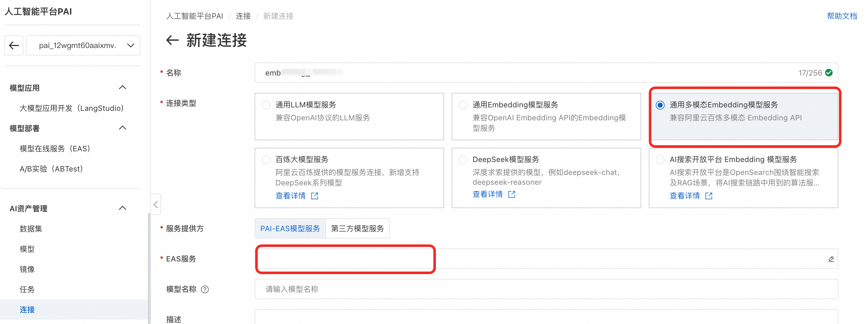This screenshot has width=868, height=324.
Task: Collapse sidebar using the left chevron handle
Action: [x=156, y=204]
